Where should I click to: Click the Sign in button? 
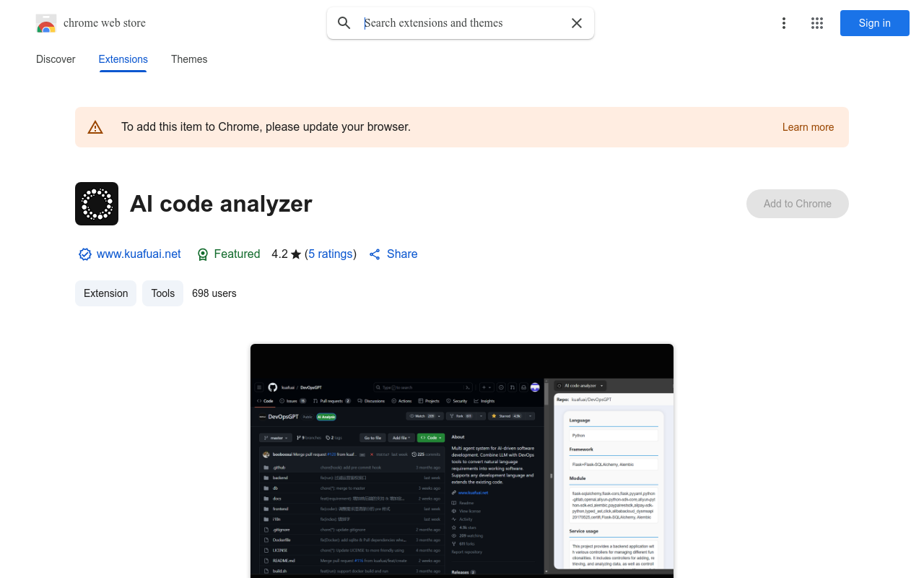(875, 23)
